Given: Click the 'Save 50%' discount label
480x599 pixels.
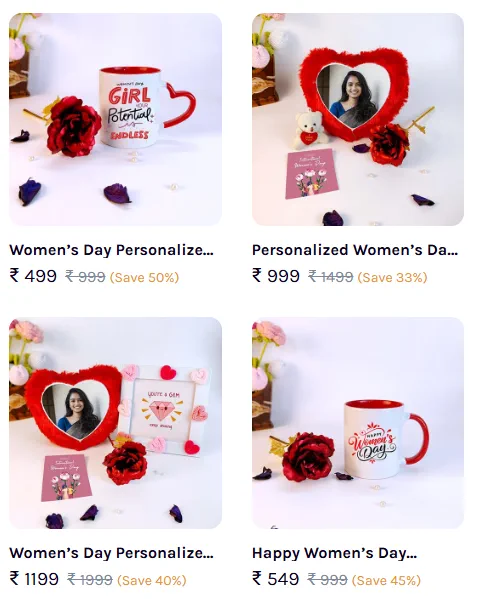Looking at the screenshot, I should 144,277.
